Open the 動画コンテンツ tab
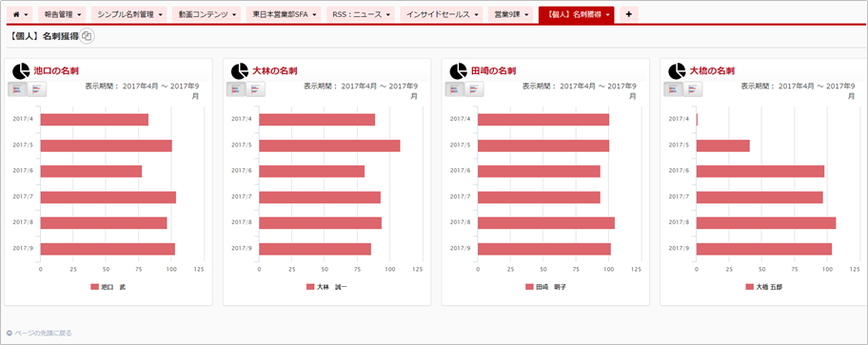This screenshot has width=868, height=345. [206, 15]
